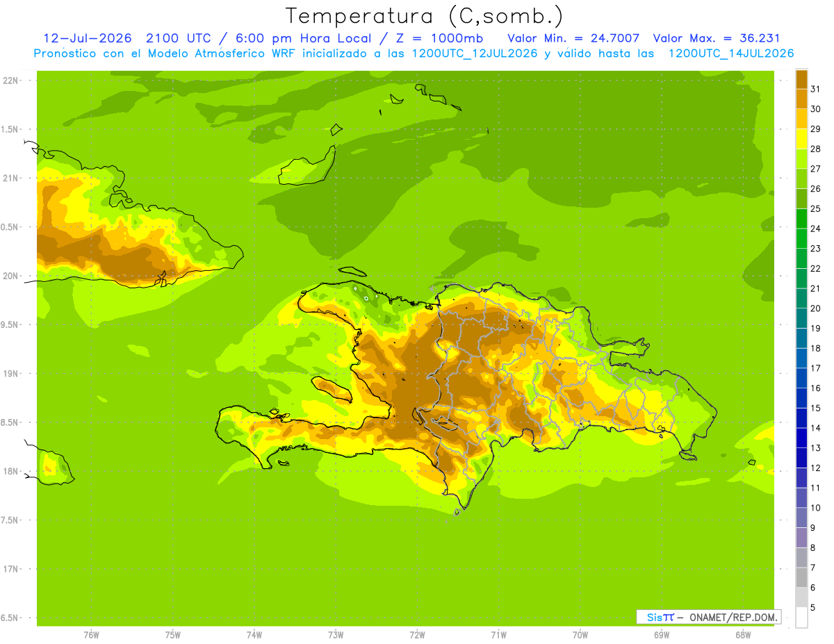Click the legend value '31'
The image size is (834, 644).
(816, 89)
